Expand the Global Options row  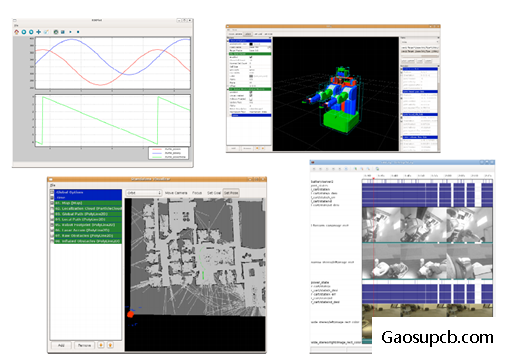[52, 192]
